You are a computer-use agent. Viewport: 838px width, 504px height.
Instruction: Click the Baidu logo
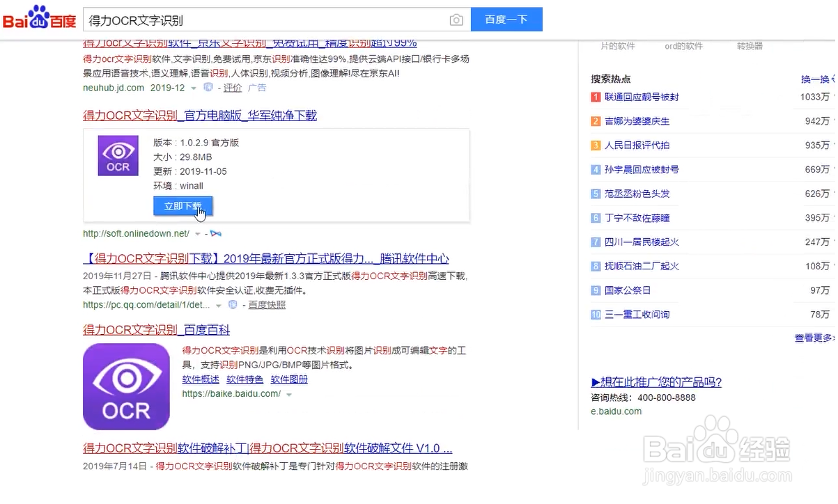pos(40,19)
